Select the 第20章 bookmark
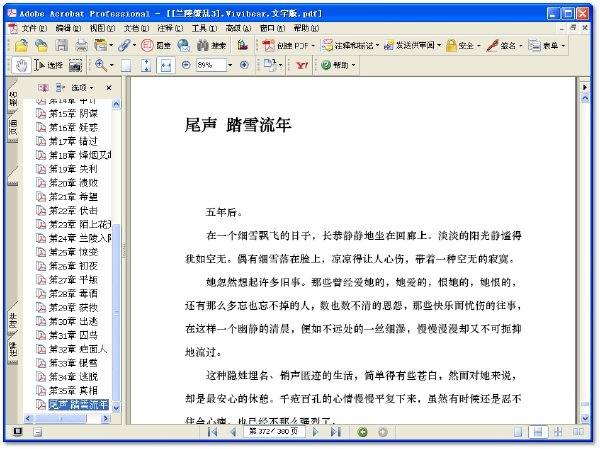 [x=67, y=183]
